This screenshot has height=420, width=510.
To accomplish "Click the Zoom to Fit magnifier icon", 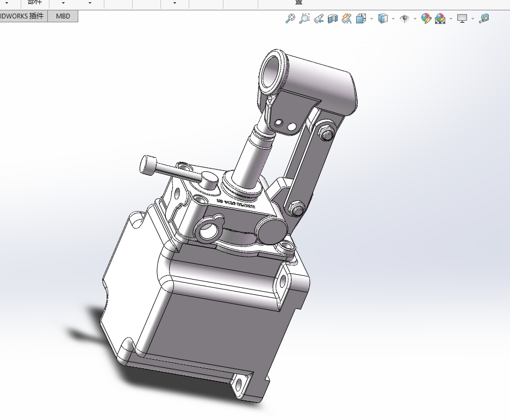I will [290, 18].
